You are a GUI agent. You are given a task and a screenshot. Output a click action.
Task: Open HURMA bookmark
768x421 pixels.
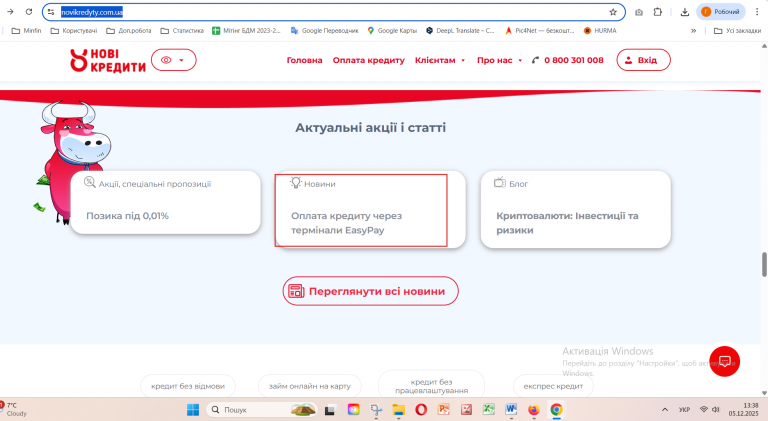click(600, 30)
